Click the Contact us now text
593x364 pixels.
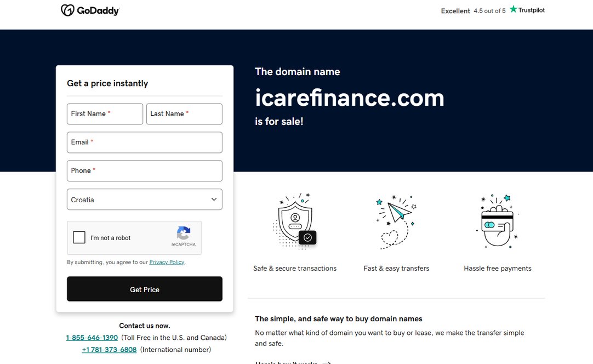point(145,326)
